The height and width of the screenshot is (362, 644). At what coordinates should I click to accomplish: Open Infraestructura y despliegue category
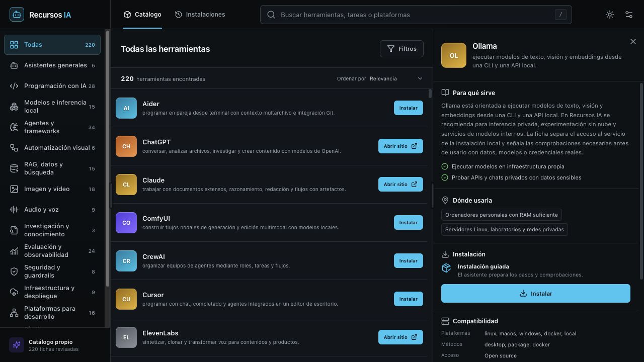52,292
